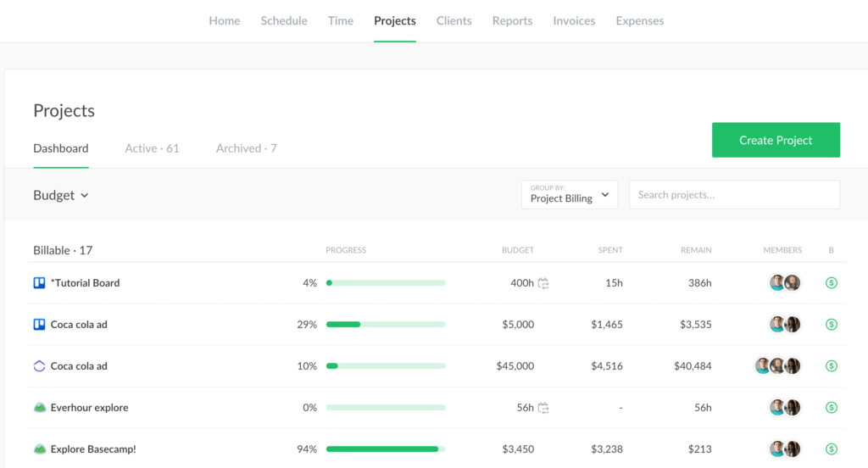
Task: Click the 29% progress bar of Coca cola ad
Action: [x=386, y=325]
